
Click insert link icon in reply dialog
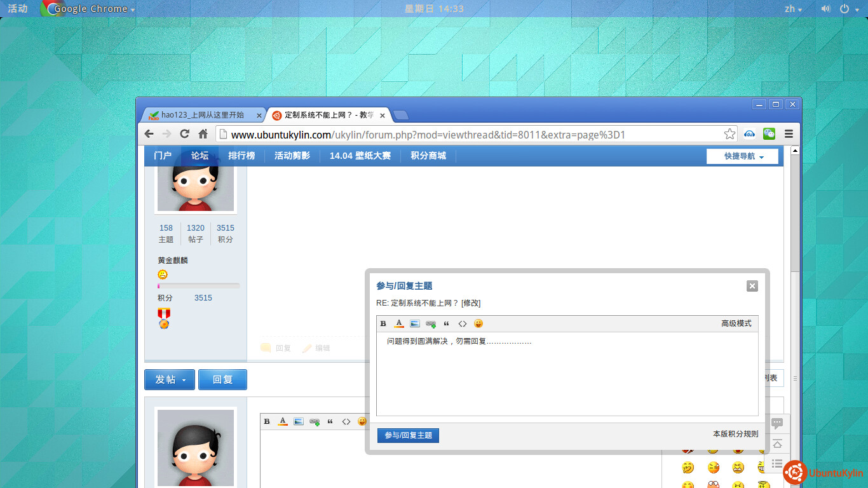point(431,324)
